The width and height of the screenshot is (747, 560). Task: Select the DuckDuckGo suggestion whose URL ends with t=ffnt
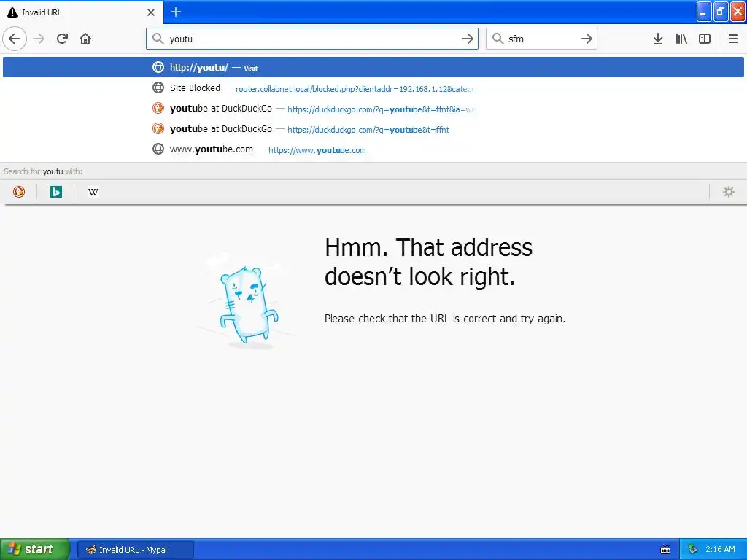tap(373, 129)
